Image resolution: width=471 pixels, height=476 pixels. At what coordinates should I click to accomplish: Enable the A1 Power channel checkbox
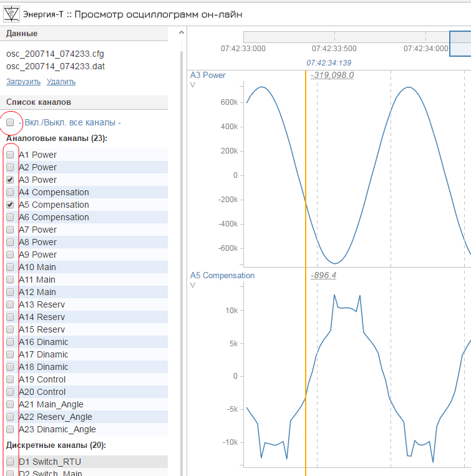pos(10,155)
